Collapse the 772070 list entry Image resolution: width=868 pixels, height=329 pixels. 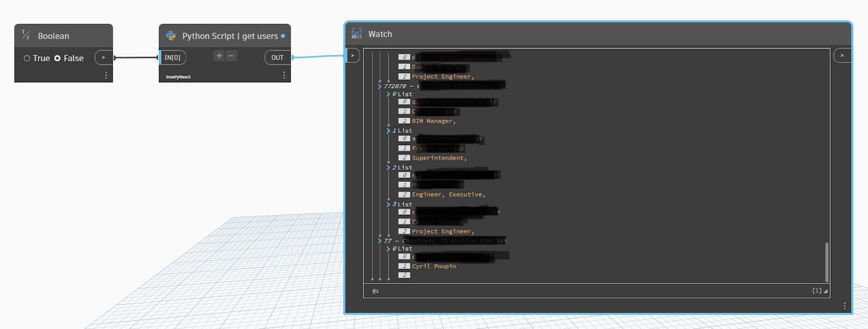coord(380,86)
